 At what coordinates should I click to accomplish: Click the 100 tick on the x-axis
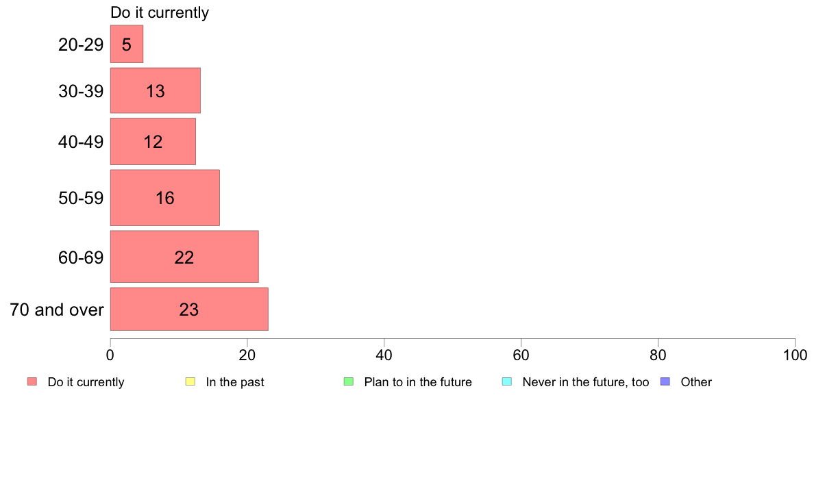[795, 355]
